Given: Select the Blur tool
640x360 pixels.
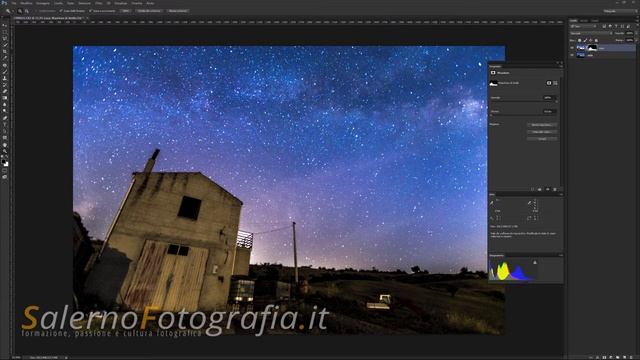Looking at the screenshot, I should 4,104.
